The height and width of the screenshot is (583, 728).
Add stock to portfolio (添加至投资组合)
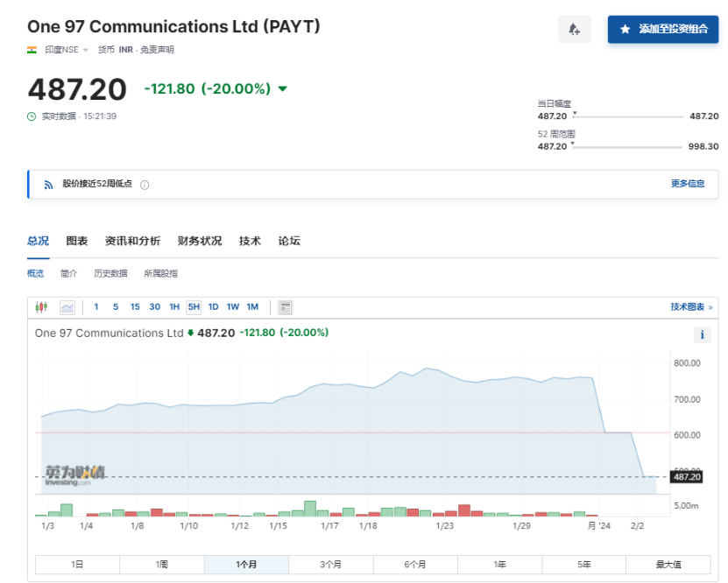tap(663, 29)
